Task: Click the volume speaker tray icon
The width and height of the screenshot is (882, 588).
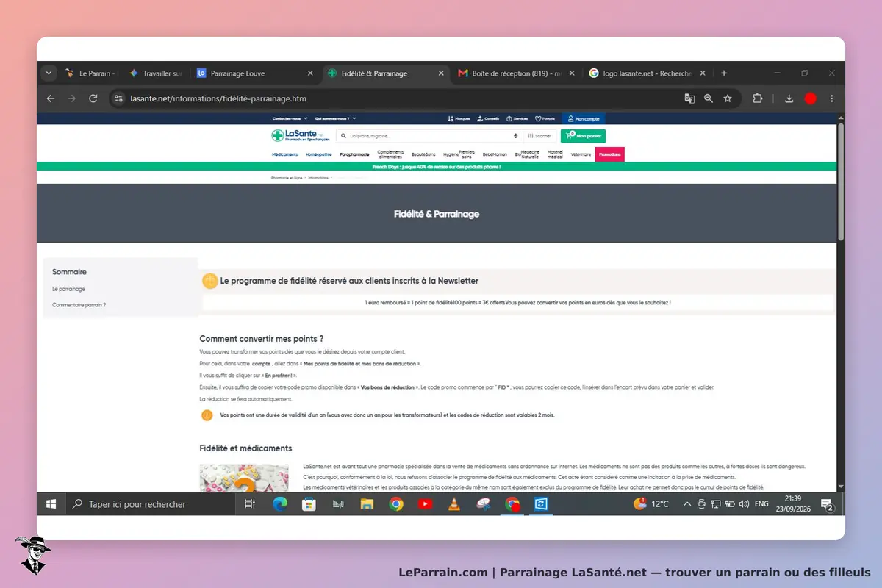Action: tap(744, 504)
